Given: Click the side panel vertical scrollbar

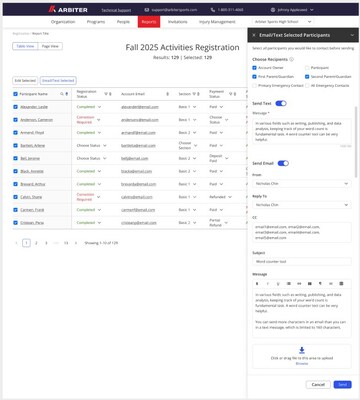Looking at the screenshot, I should [x=355, y=142].
